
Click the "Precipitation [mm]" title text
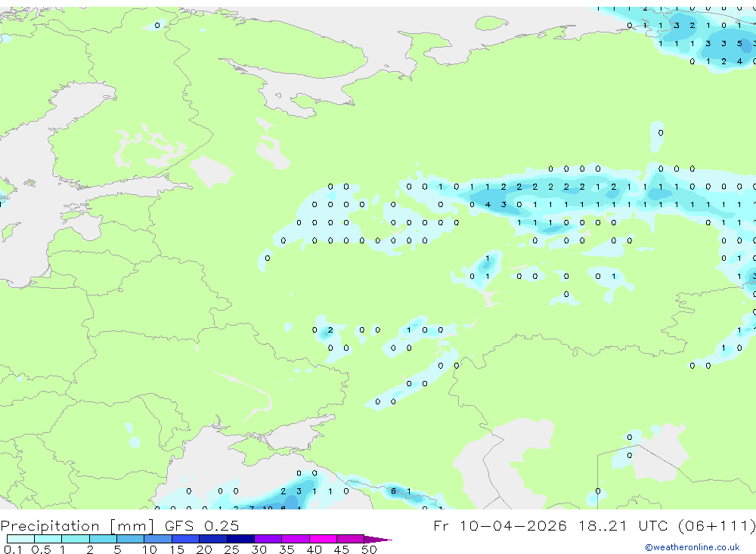(x=78, y=526)
